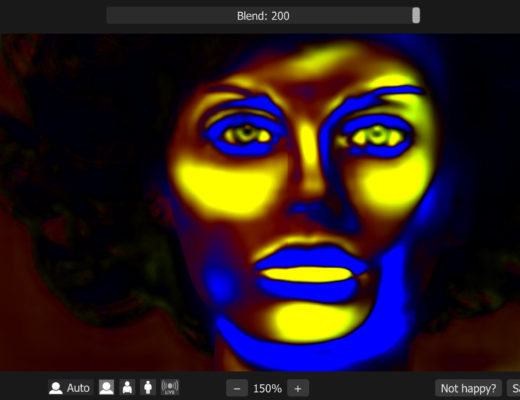Select the face portrait mode icon
Image resolution: width=520 pixels, height=400 pixels.
click(106, 388)
